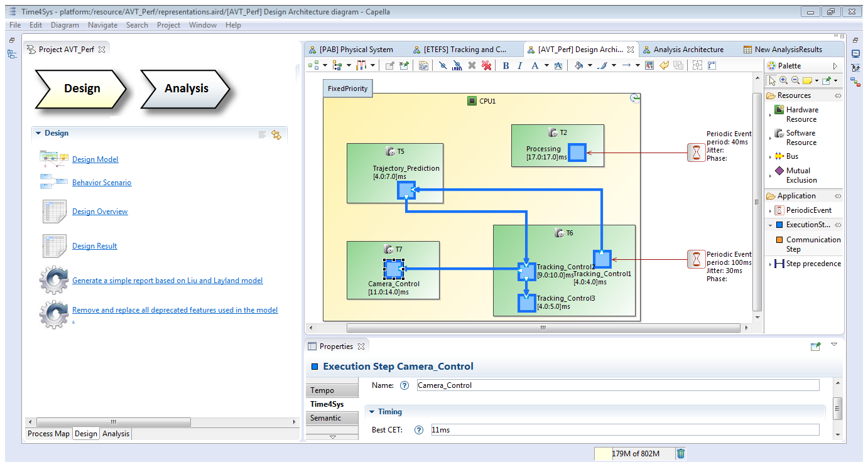
Task: Pick the Hardware Resource palette tool
Action: [x=801, y=114]
